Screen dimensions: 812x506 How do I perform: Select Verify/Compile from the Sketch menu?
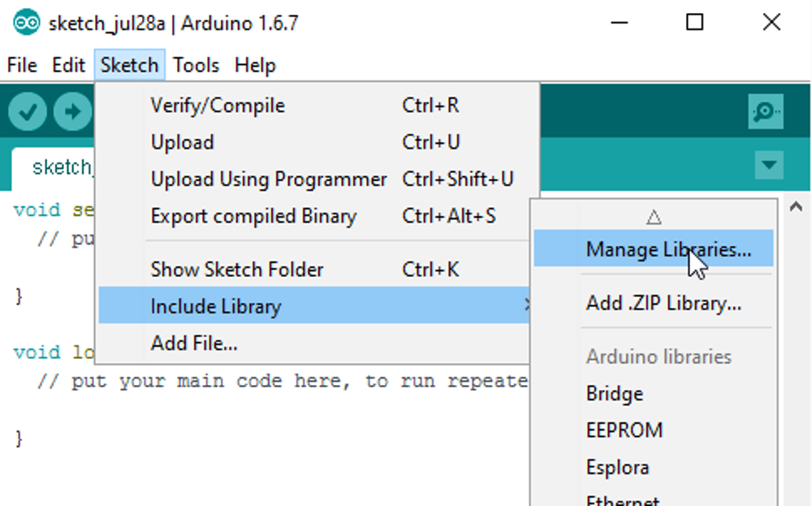(218, 106)
